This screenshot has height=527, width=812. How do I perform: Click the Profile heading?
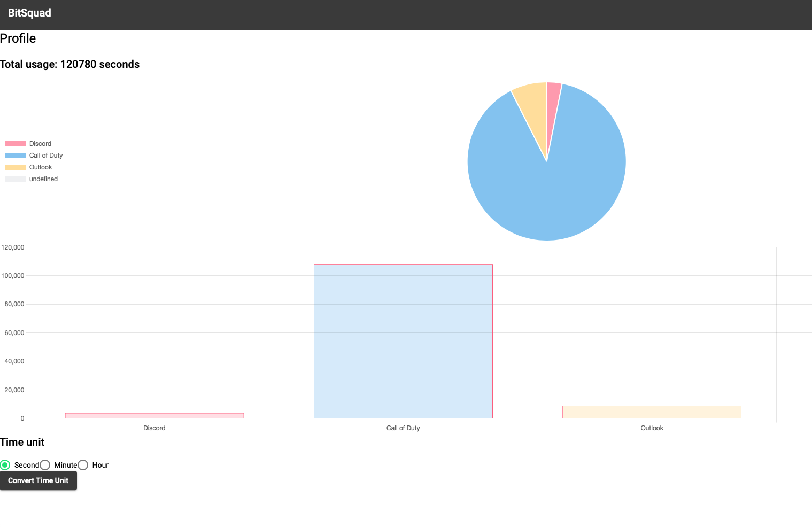18,38
